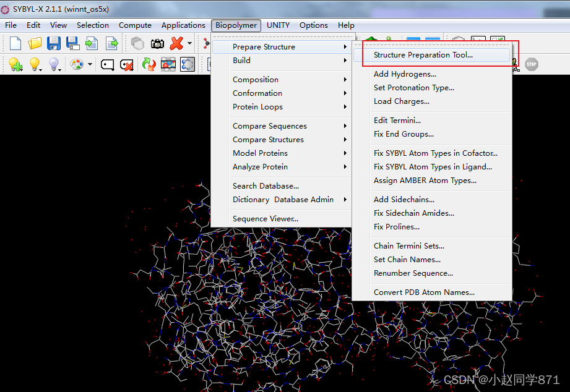
Task: Expand the Build submenu
Action: coord(282,61)
